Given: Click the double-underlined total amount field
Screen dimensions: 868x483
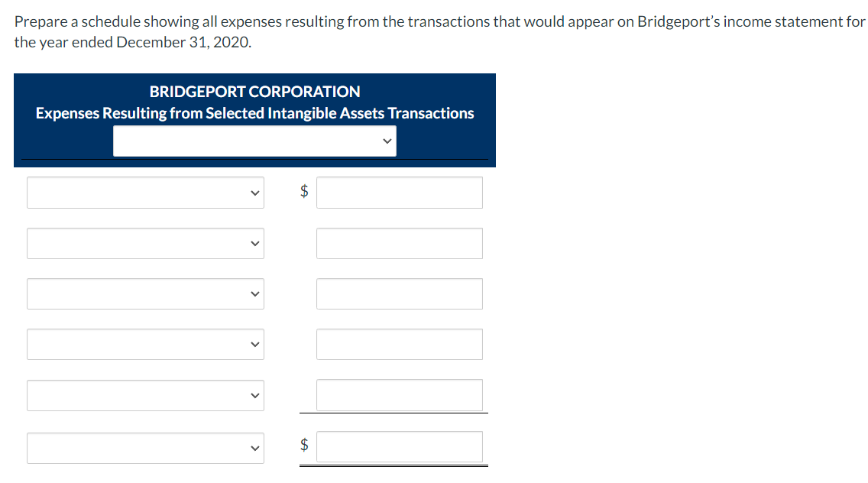Looking at the screenshot, I should pyautogui.click(x=399, y=447).
